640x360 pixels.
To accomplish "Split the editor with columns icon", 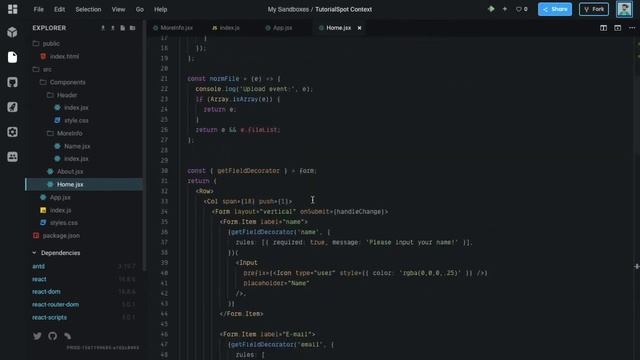I will 603,28.
